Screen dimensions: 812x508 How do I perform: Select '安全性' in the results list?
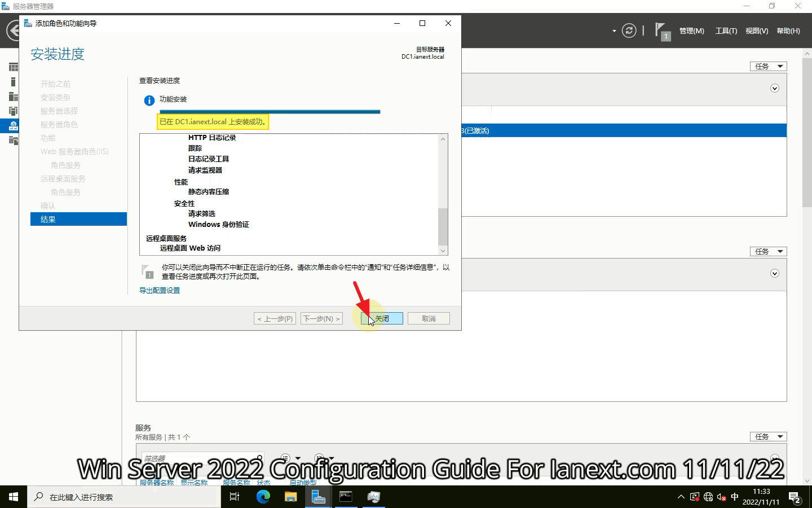pyautogui.click(x=184, y=204)
